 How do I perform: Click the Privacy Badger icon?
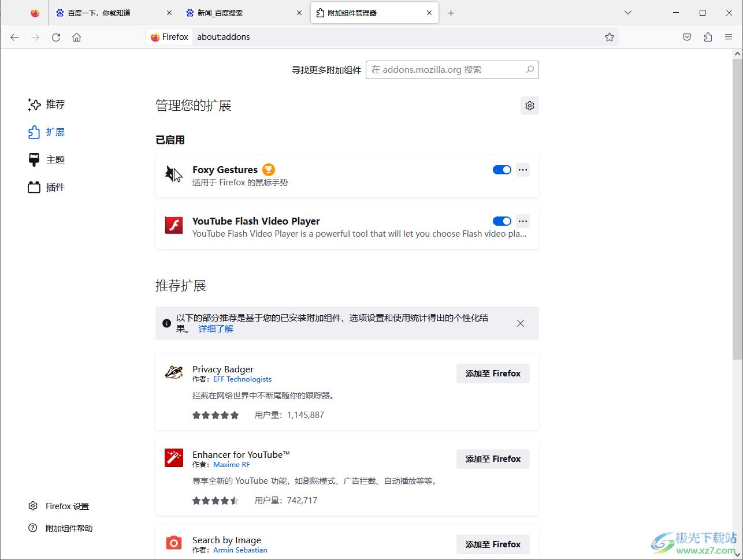174,372
